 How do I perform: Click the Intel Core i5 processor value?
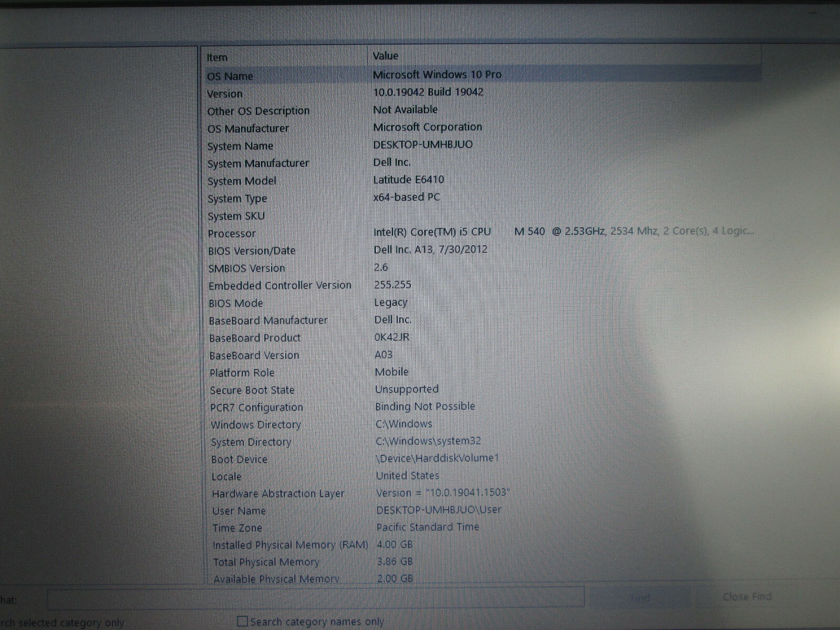point(564,232)
